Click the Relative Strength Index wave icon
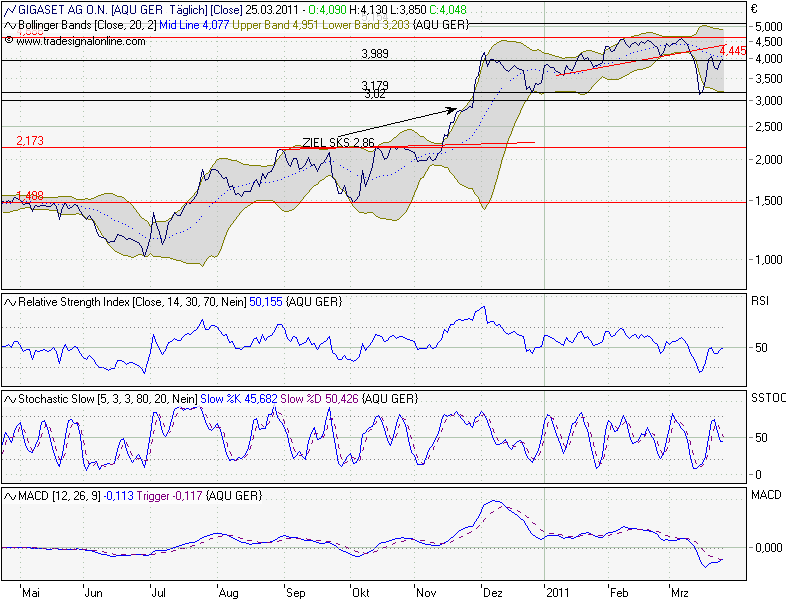 click(x=9, y=300)
